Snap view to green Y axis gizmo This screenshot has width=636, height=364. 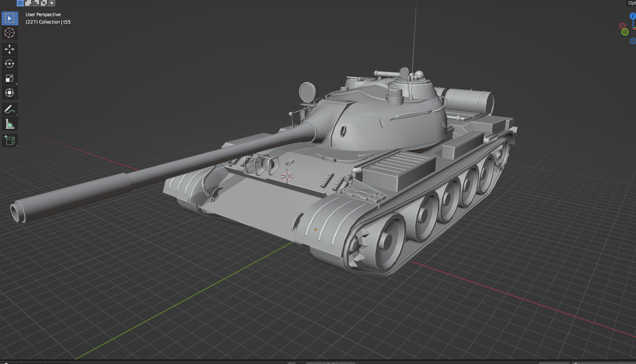(625, 32)
